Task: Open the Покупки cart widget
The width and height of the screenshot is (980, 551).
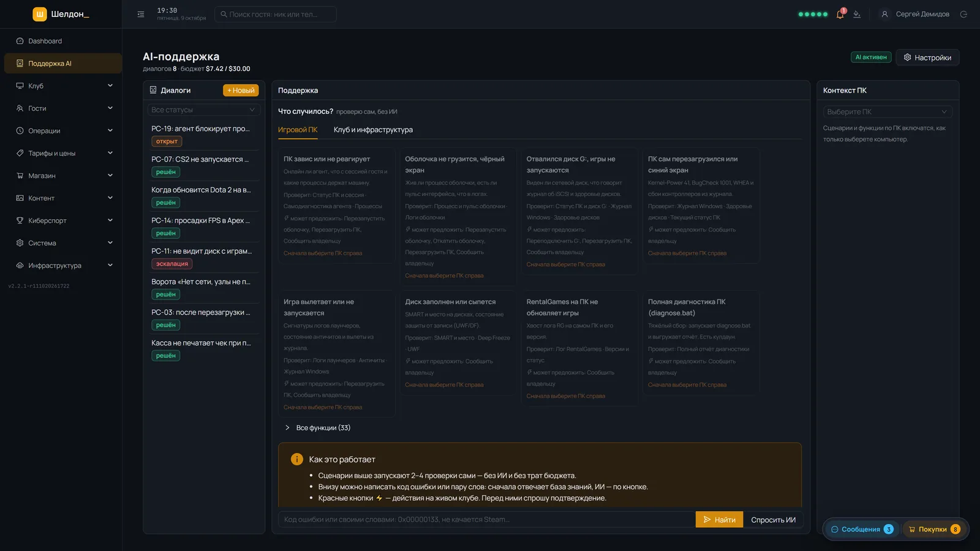Action: [935, 530]
